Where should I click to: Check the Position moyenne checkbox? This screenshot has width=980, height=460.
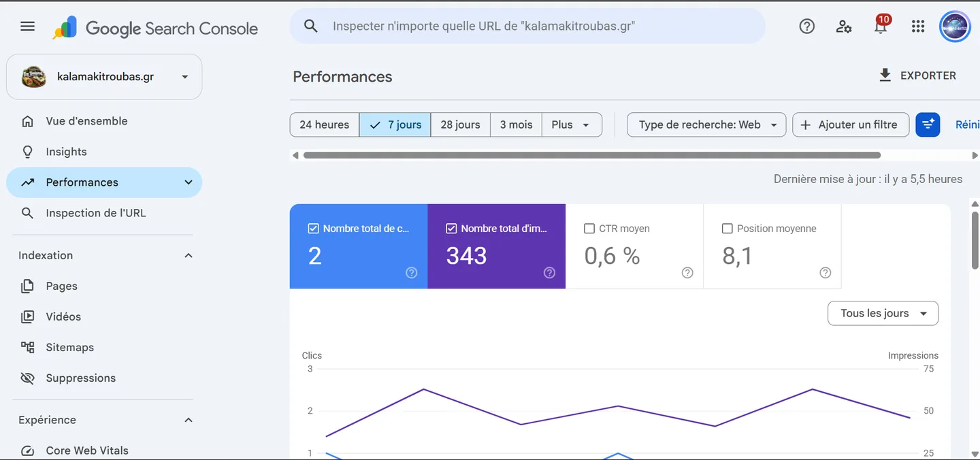(x=727, y=229)
